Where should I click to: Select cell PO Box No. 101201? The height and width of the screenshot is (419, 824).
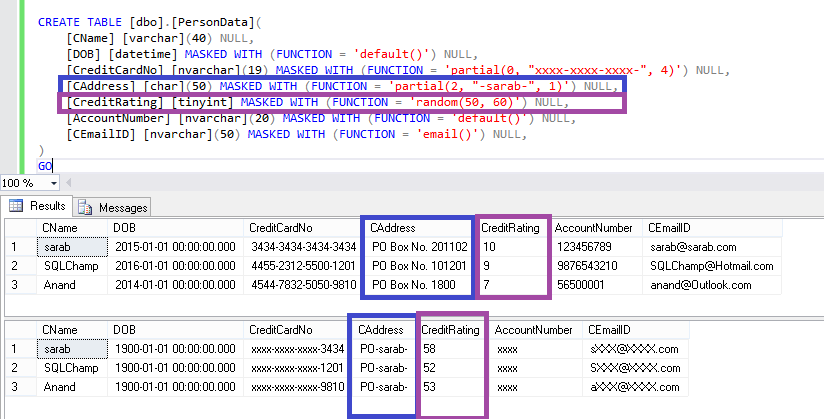coord(419,266)
